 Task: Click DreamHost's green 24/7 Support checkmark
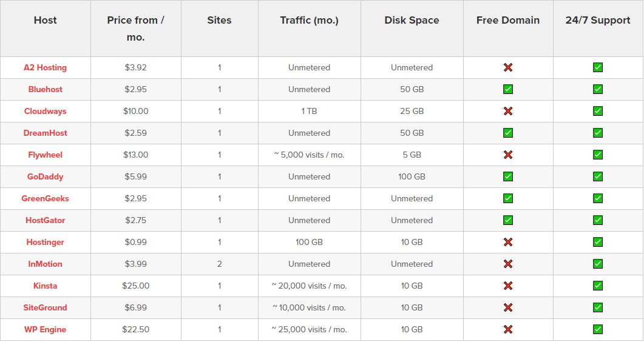point(598,133)
